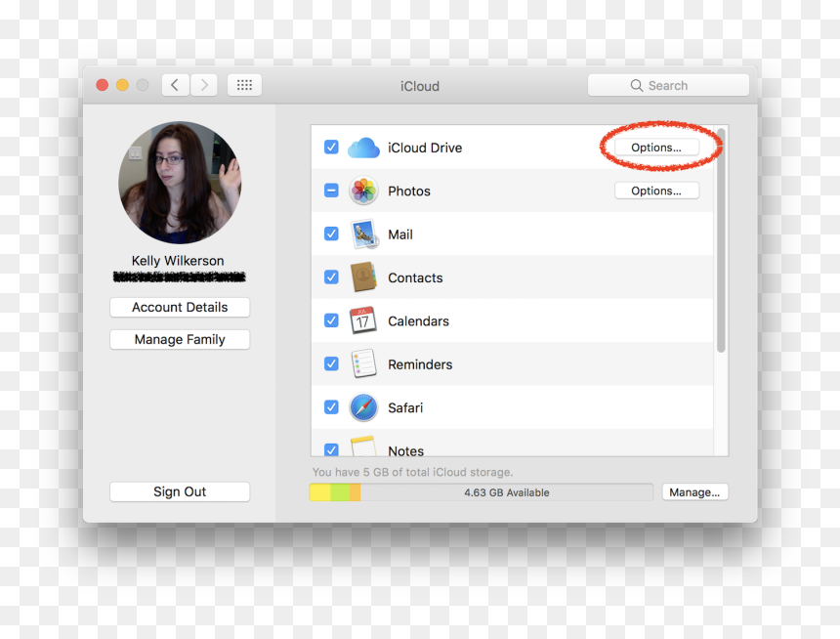Viewport: 840px width, 639px height.
Task: Click the Photos pinwheel icon
Action: (363, 191)
